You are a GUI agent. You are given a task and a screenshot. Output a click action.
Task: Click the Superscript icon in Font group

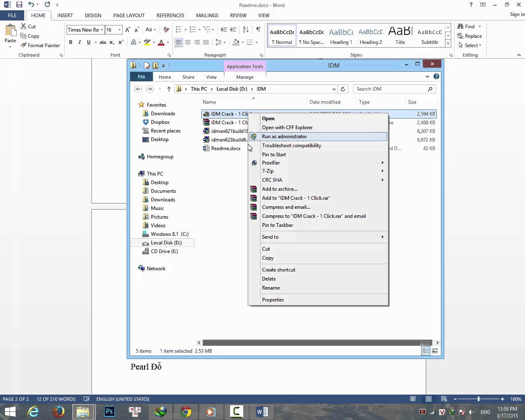[121, 42]
